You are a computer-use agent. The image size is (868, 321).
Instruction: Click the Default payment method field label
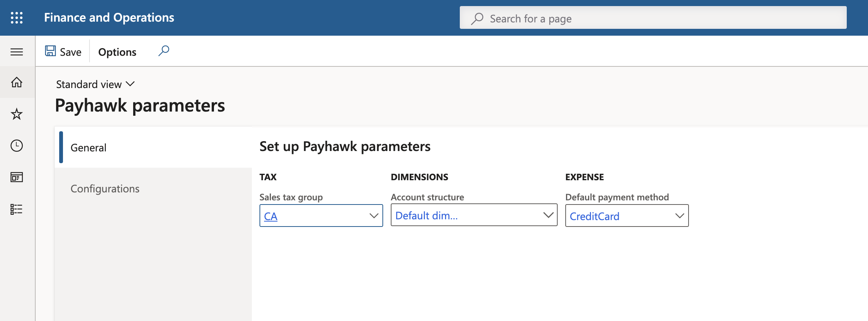tap(617, 197)
